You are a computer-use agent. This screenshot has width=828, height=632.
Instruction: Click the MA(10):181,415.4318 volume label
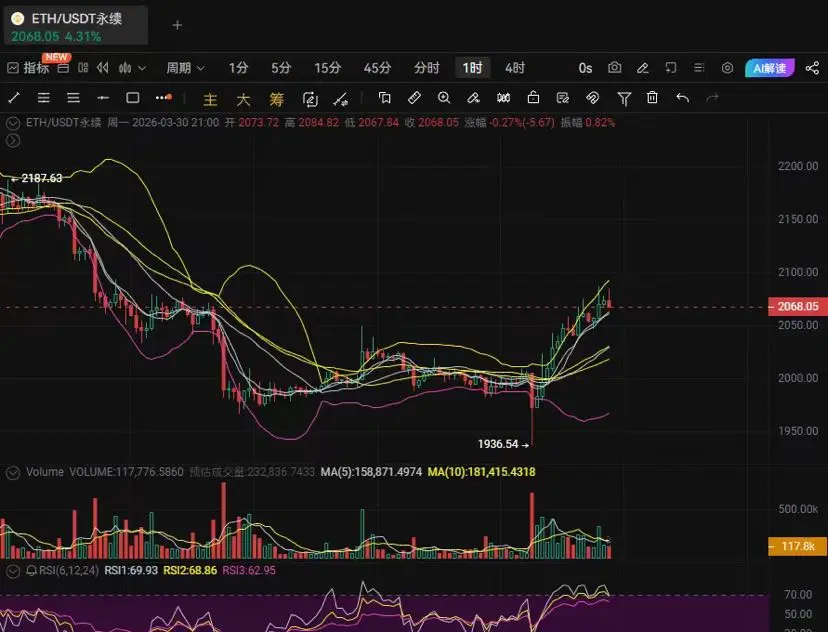click(x=481, y=472)
